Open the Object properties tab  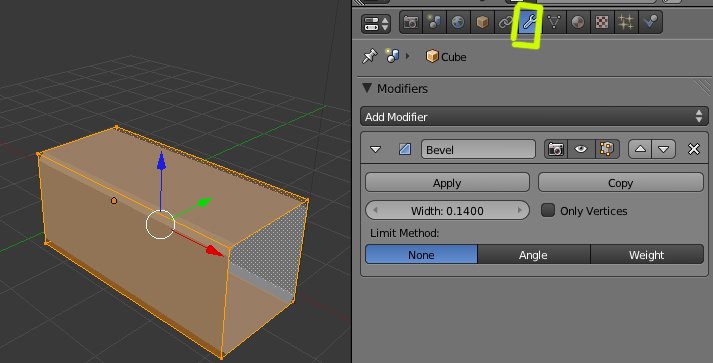point(482,22)
